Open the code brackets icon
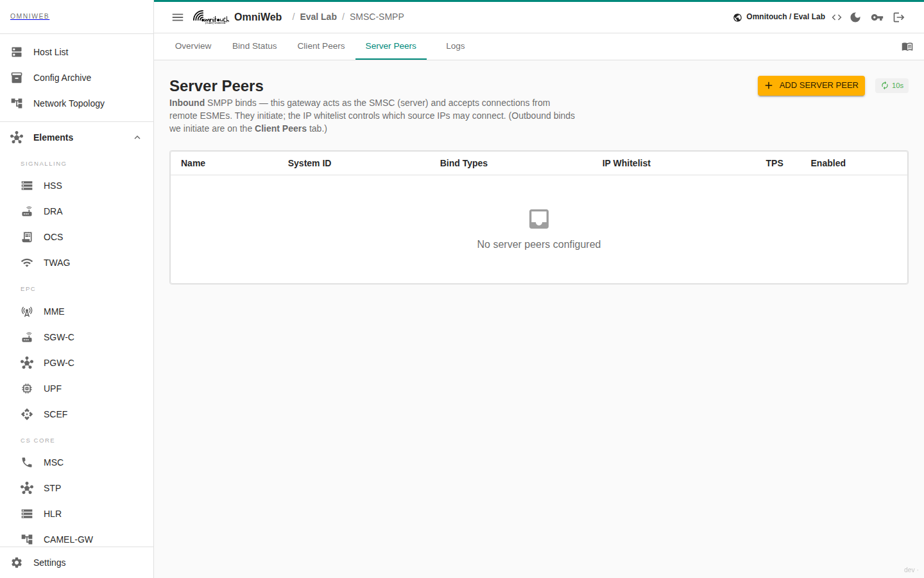924x578 pixels. [x=837, y=17]
